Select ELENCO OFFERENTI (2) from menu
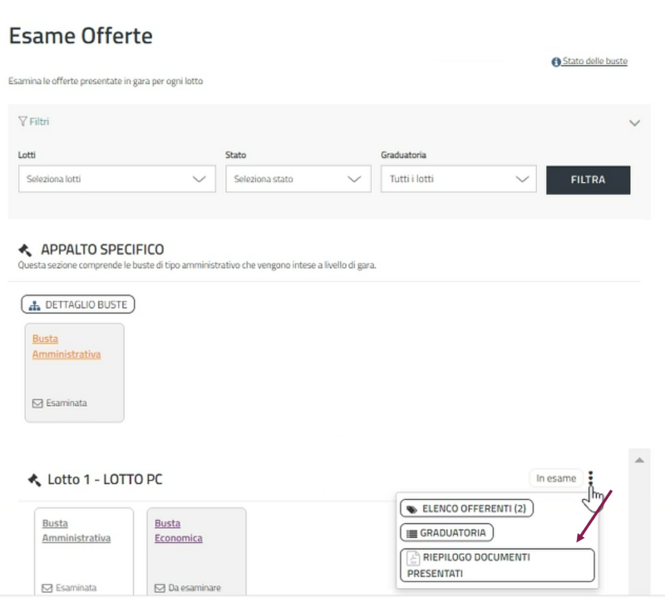Viewport: 665px width, 600px height. point(467,508)
